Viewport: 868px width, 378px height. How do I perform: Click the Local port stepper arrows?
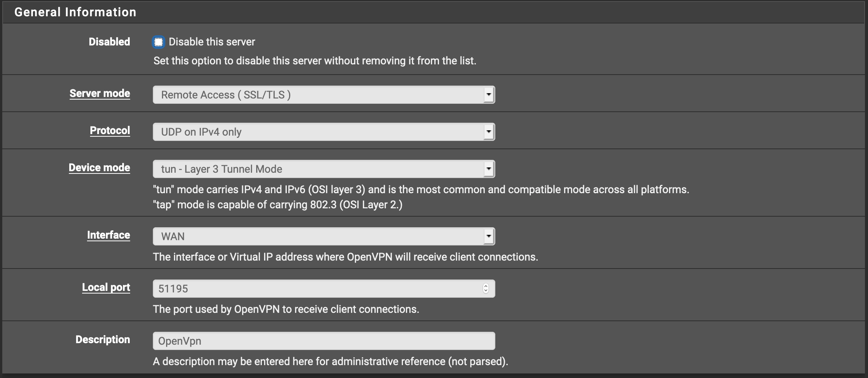tap(486, 289)
